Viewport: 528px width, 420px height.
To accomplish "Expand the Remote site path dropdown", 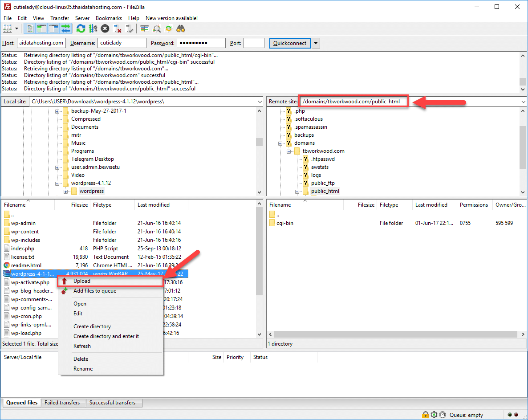I will click(523, 102).
